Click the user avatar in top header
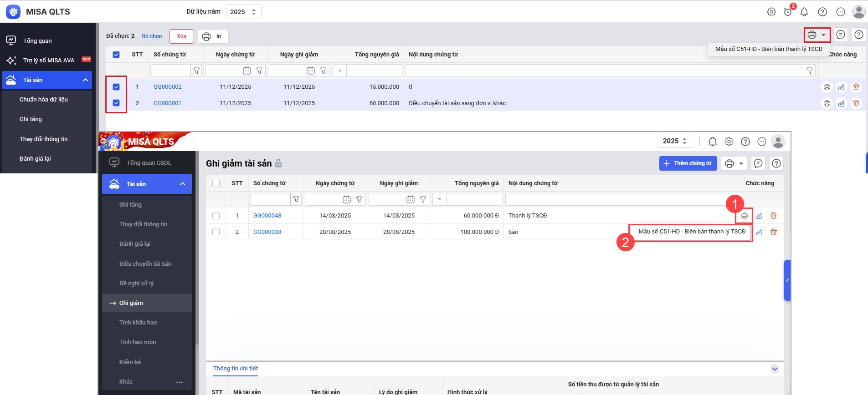Image resolution: width=868 pixels, height=395 pixels. coord(858,12)
